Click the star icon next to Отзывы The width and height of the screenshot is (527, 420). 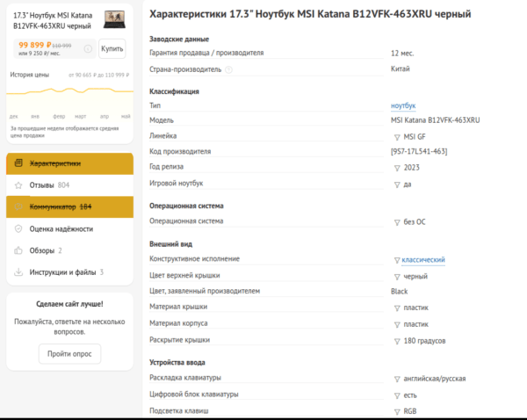pyautogui.click(x=18, y=185)
